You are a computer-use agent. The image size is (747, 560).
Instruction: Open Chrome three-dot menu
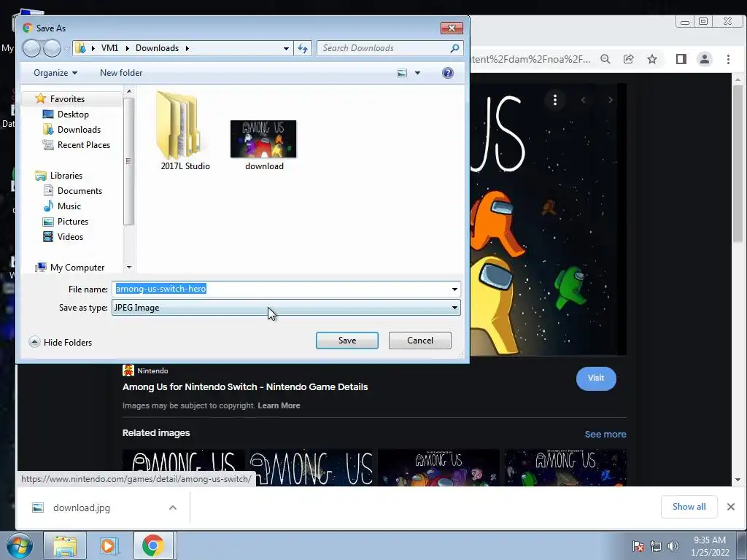point(728,59)
